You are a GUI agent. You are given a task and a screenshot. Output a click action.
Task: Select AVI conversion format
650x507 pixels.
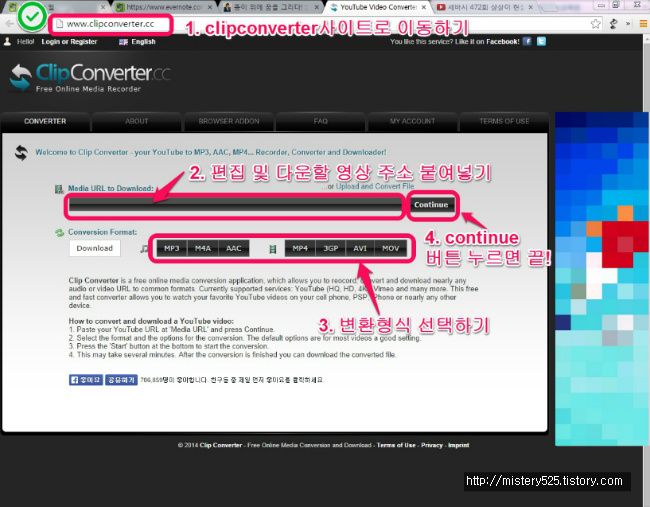coord(360,248)
